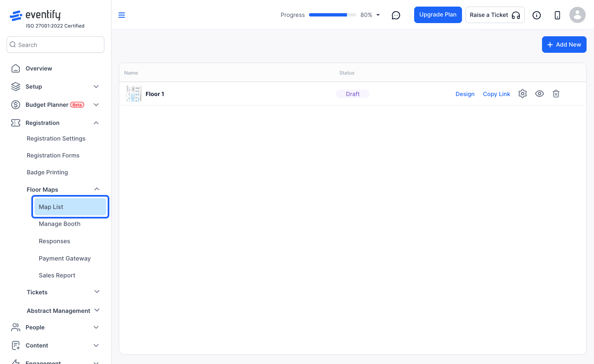Click the Eventify logo
This screenshot has width=594, height=364.
coord(35,15)
